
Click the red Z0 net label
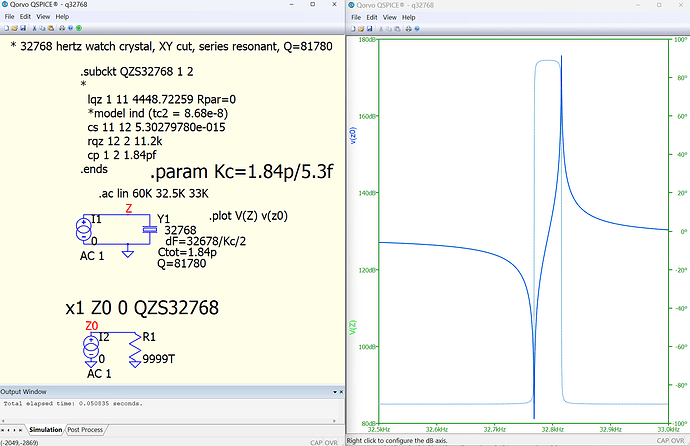tap(92, 326)
